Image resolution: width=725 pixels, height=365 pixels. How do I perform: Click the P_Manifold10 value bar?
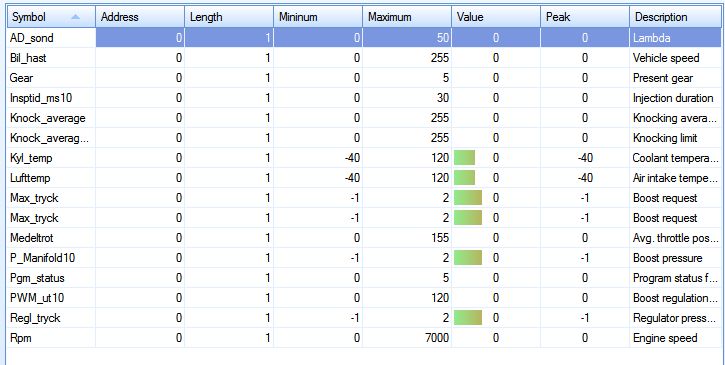click(x=468, y=258)
